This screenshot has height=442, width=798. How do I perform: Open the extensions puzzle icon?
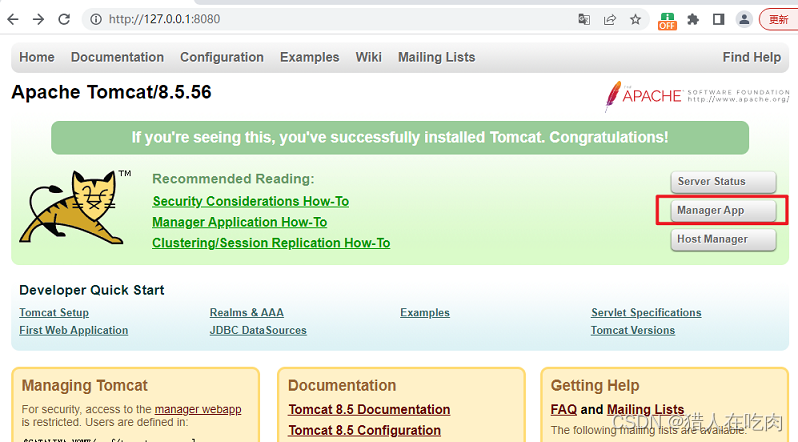click(693, 19)
